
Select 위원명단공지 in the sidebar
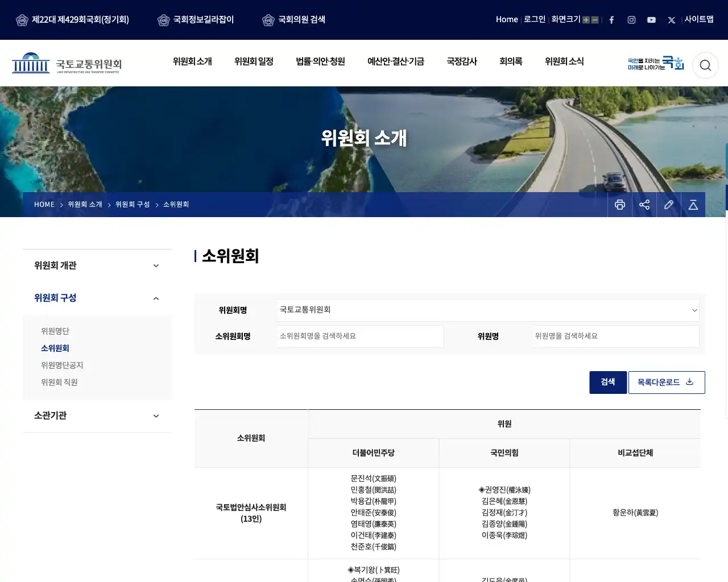click(62, 365)
